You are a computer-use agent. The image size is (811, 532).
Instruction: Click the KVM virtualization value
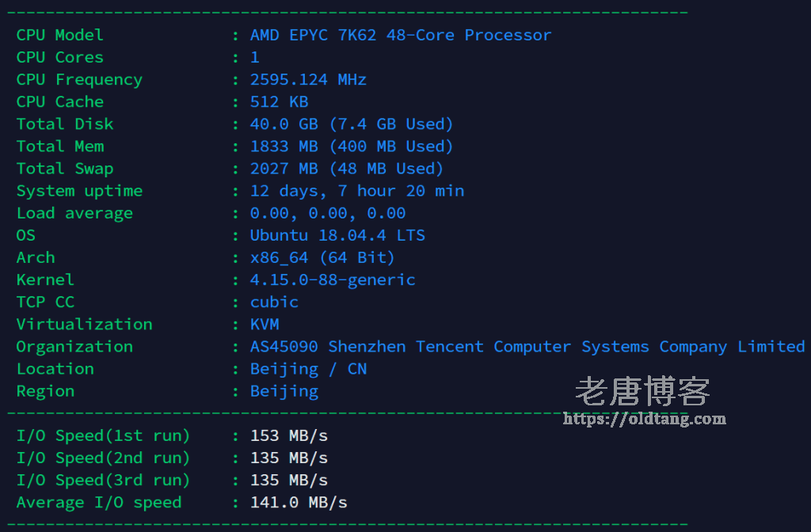265,324
